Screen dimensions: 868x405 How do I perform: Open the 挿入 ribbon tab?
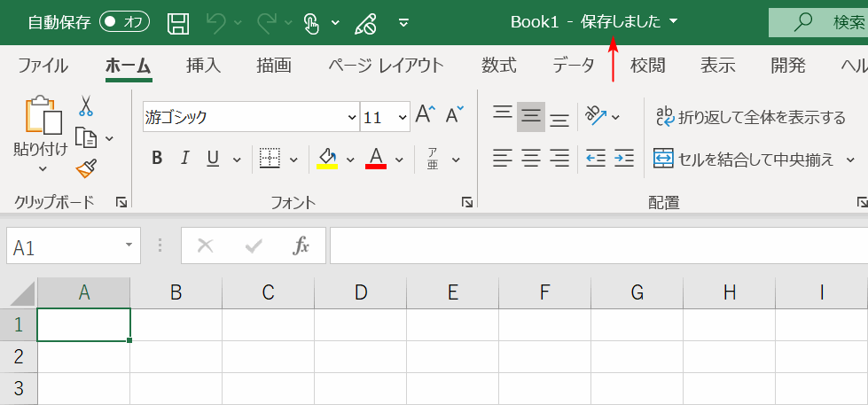point(203,66)
